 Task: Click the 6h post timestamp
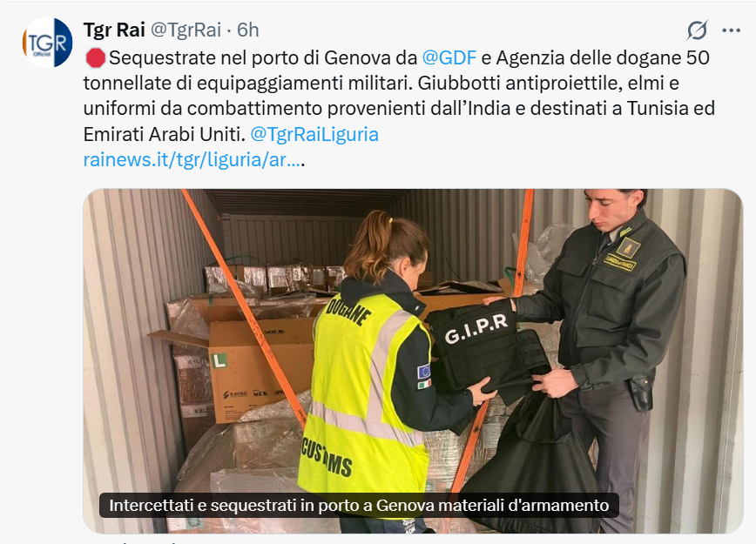pyautogui.click(x=248, y=30)
